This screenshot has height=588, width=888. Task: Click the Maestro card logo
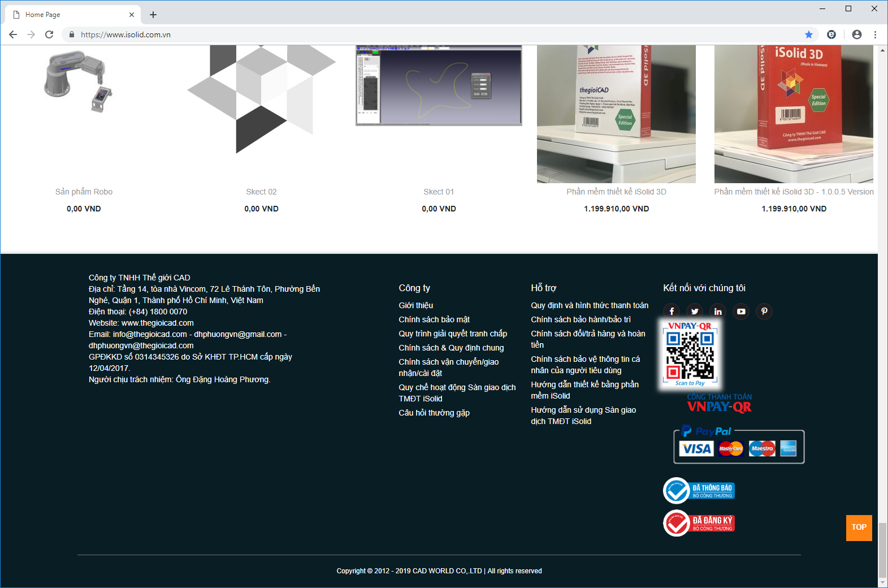762,449
